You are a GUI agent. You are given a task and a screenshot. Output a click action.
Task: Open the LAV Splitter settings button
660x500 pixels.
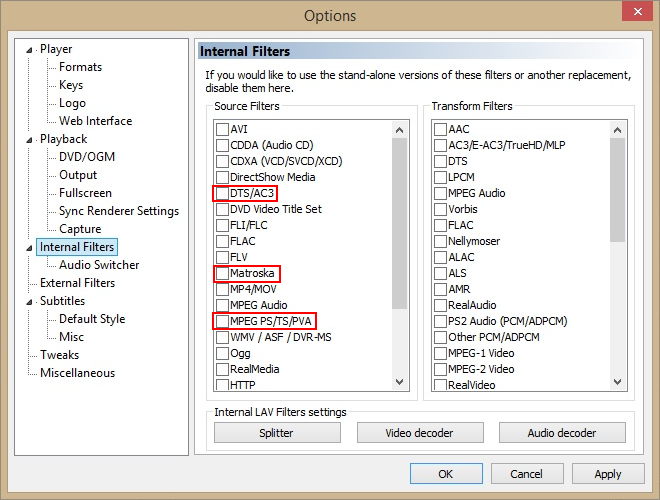coord(277,433)
